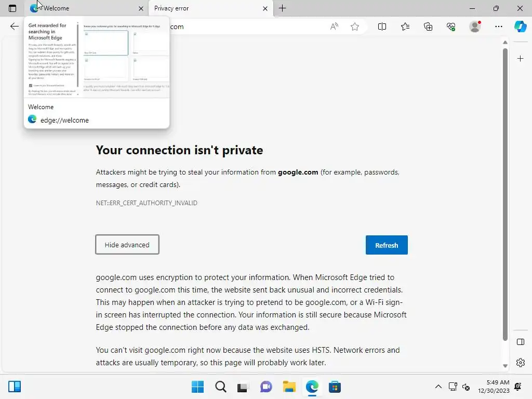Screen dimensions: 532x399
Task: Expand the hidden system tray icons chevron
Action: pos(438,387)
